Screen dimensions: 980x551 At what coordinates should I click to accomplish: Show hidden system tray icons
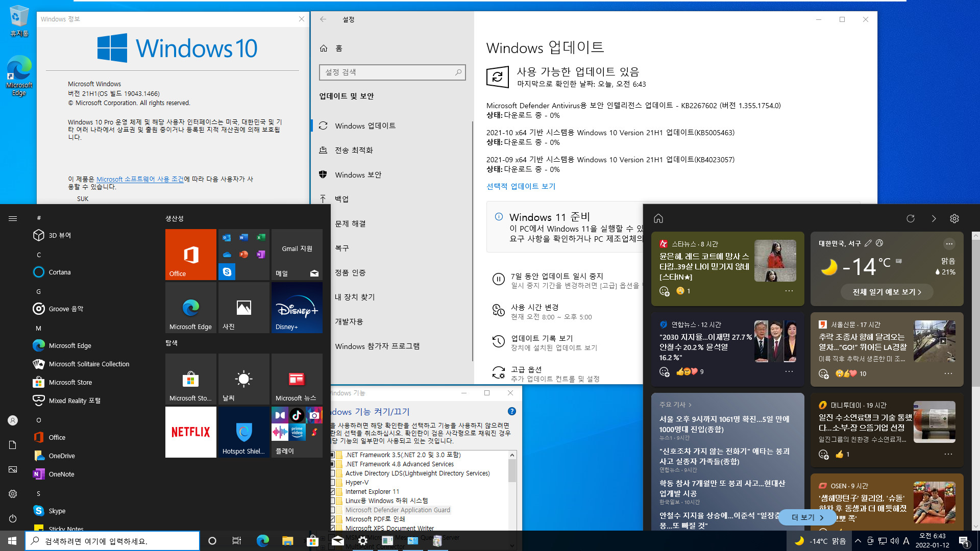pyautogui.click(x=858, y=541)
